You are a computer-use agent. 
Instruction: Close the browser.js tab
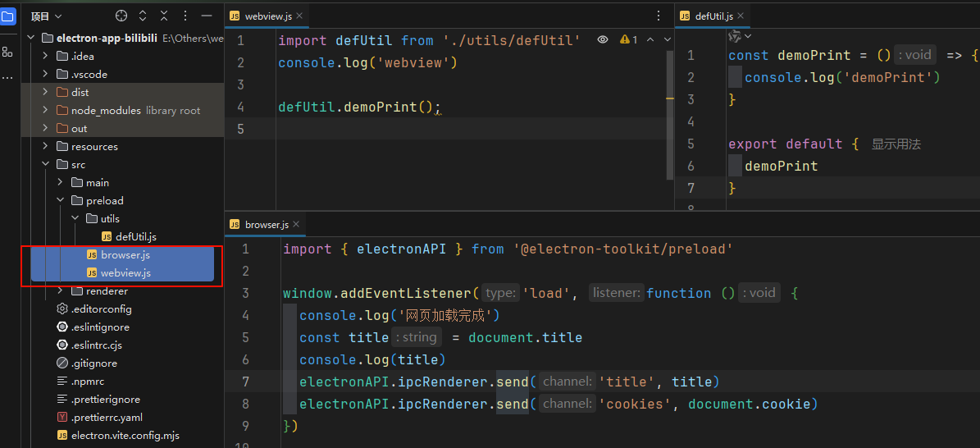[295, 224]
